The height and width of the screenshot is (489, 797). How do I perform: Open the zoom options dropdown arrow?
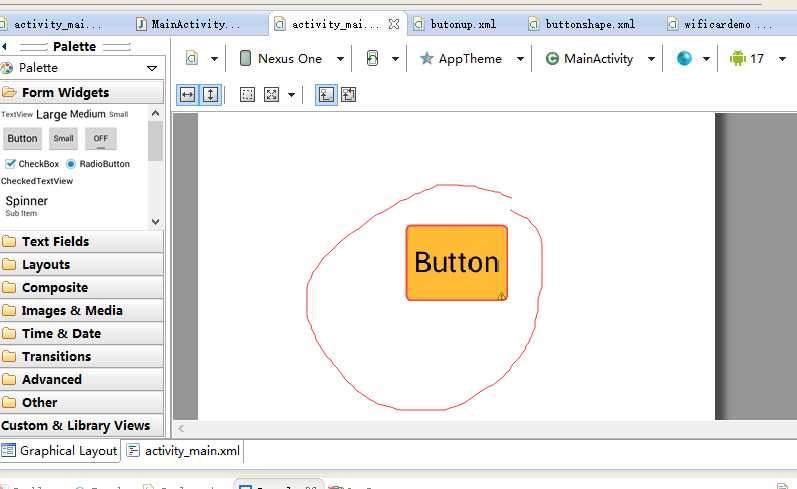pos(291,95)
